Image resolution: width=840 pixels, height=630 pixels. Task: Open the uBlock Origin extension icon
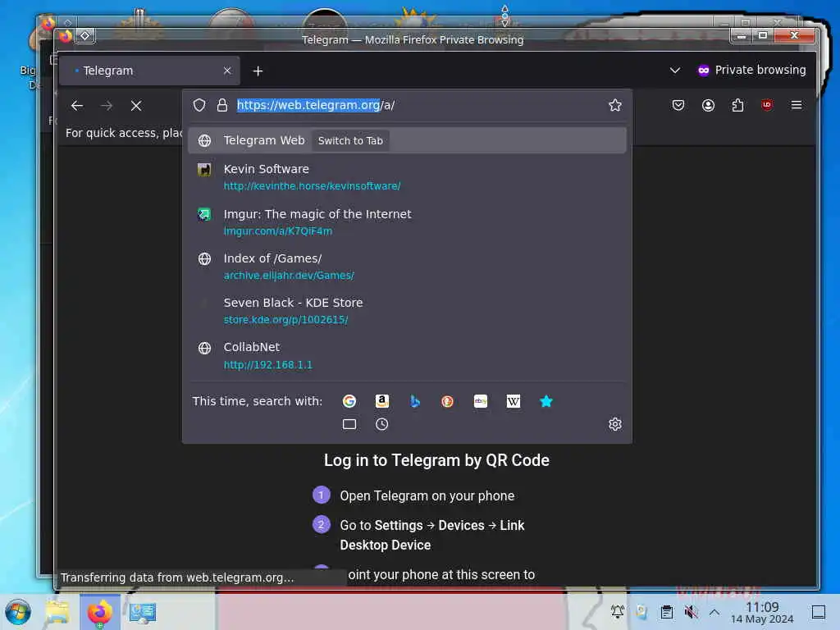pos(767,105)
